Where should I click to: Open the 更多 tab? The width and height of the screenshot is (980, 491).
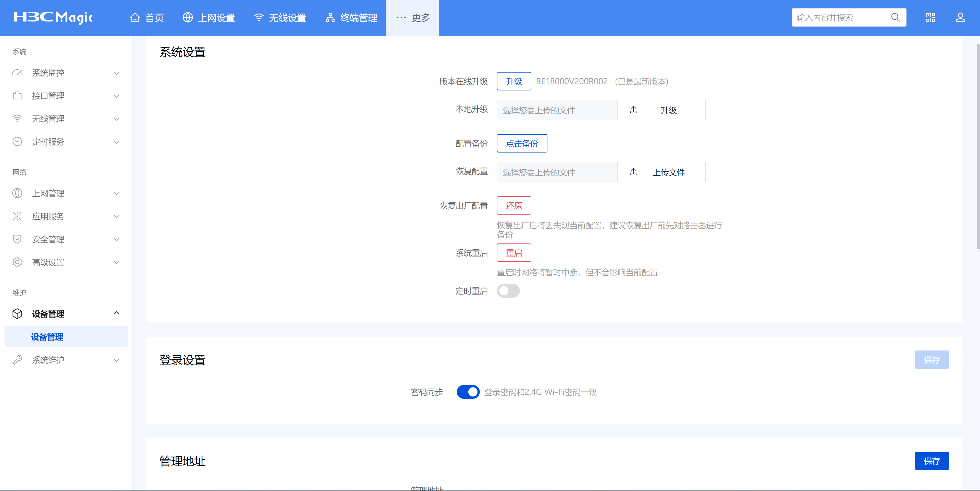tap(413, 18)
